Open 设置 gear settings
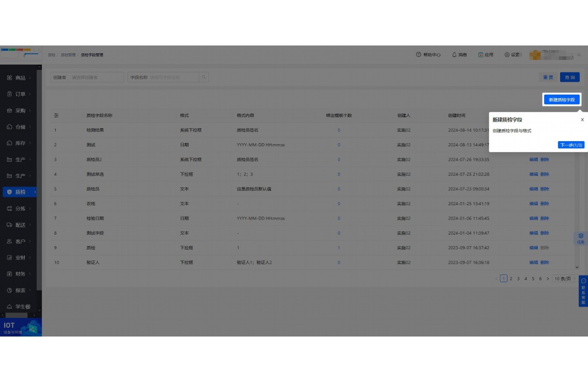Image resolution: width=588 pixels, height=382 pixels. (x=507, y=55)
